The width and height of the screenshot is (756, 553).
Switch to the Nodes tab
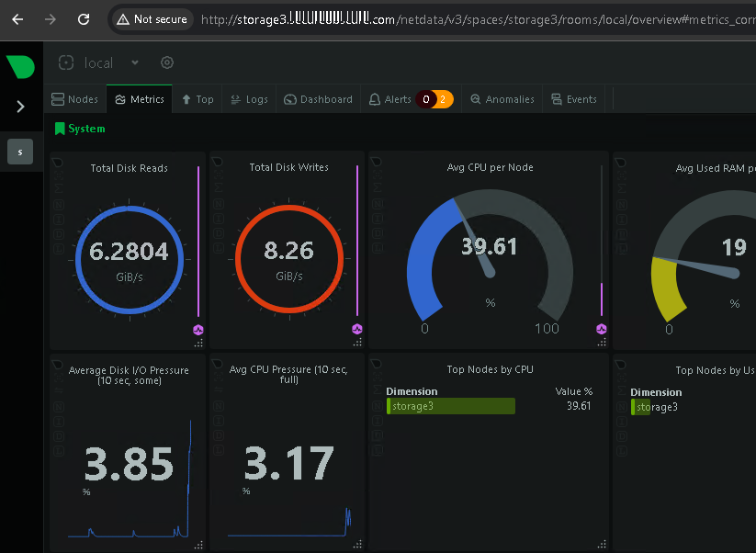tap(74, 99)
